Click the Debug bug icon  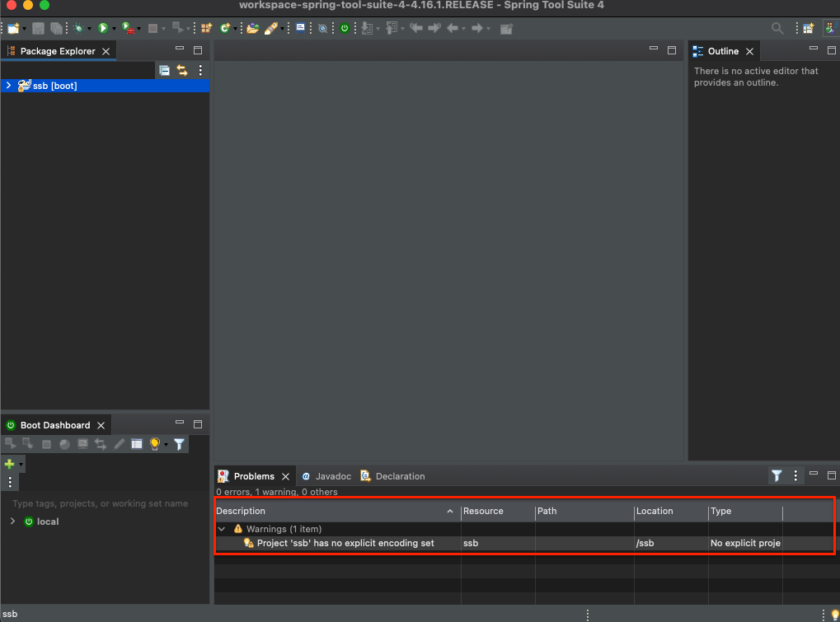(78, 28)
